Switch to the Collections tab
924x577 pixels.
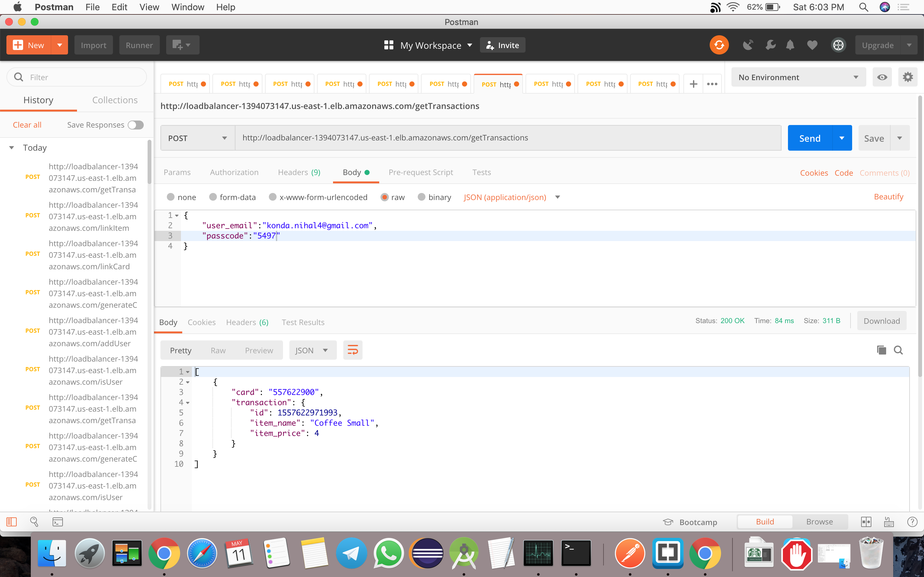115,100
